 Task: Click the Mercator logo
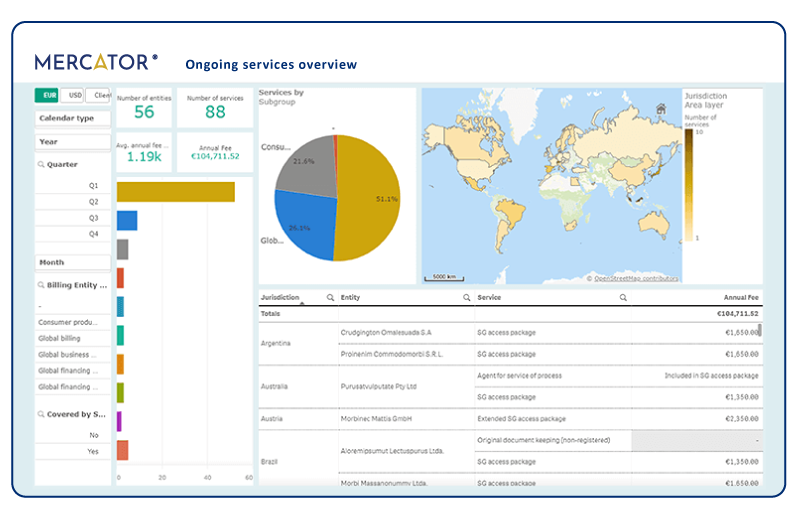[x=96, y=62]
